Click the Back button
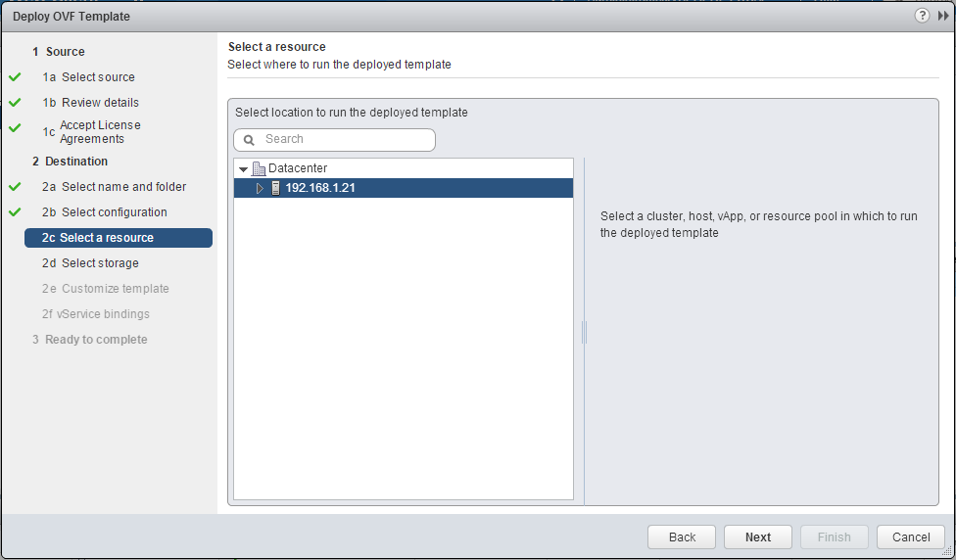956x560 pixels. [682, 537]
